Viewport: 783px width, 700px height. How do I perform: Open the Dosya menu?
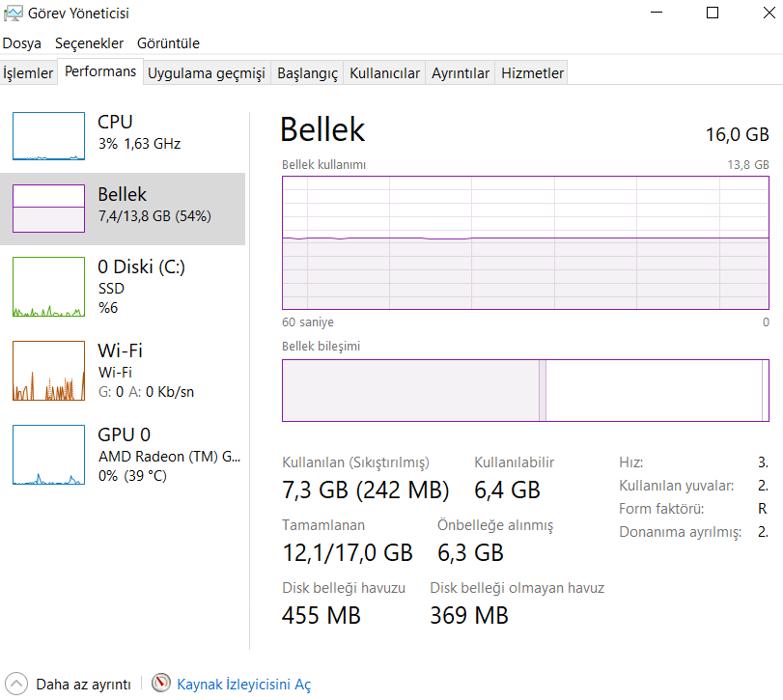click(x=21, y=43)
